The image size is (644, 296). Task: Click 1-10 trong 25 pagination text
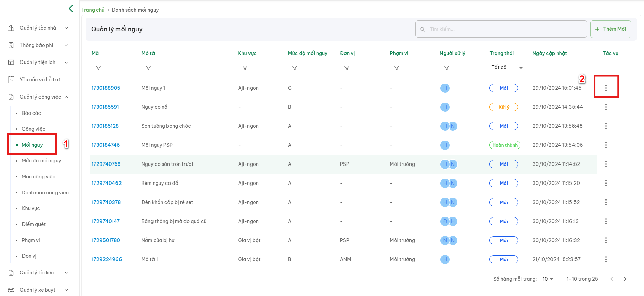coord(582,279)
